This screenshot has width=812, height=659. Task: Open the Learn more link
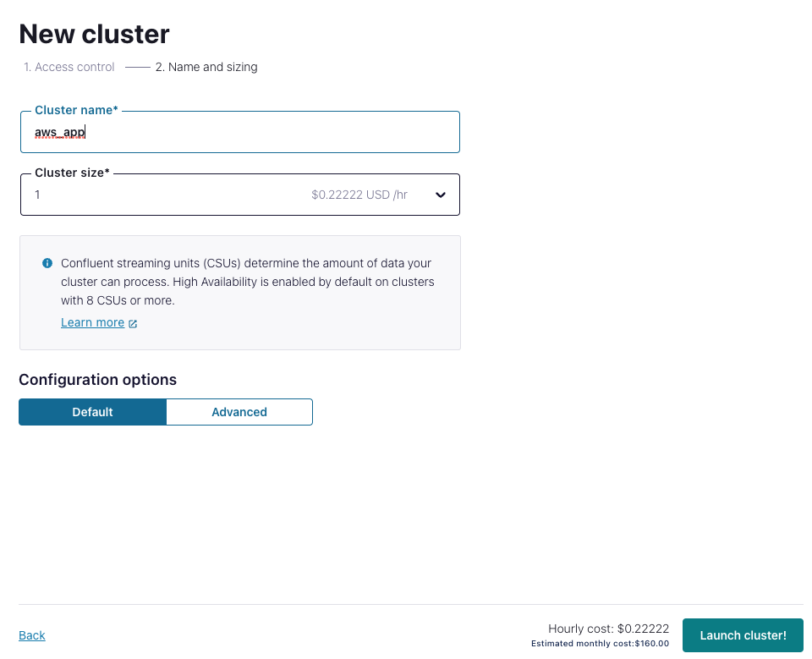tap(93, 322)
